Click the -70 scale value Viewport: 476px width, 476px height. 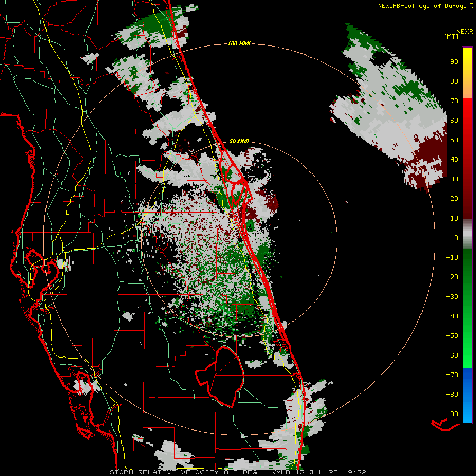[x=452, y=375]
